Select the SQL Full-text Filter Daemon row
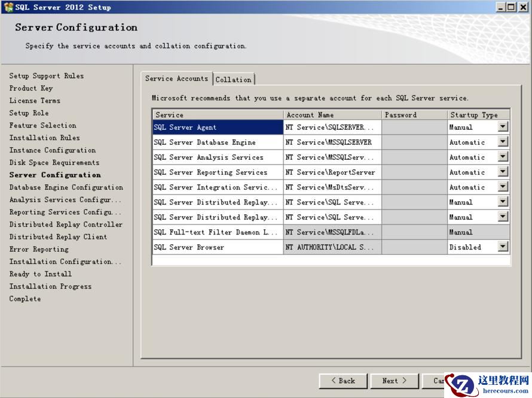 tap(218, 232)
